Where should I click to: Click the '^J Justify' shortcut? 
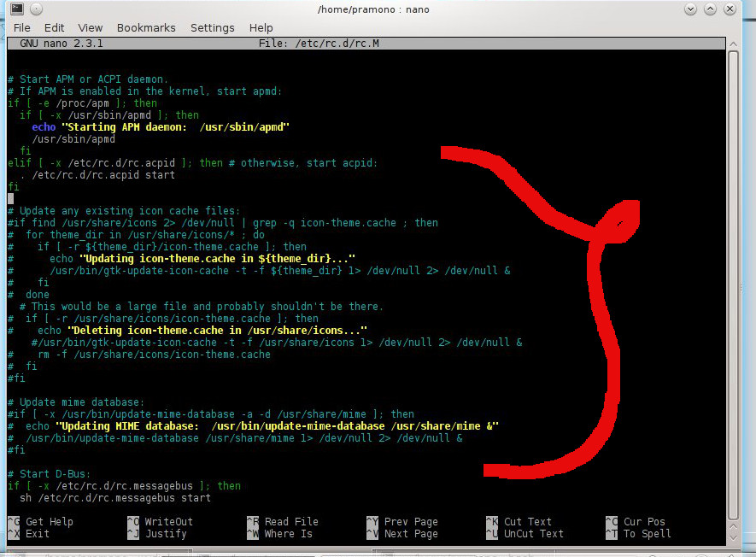157,534
